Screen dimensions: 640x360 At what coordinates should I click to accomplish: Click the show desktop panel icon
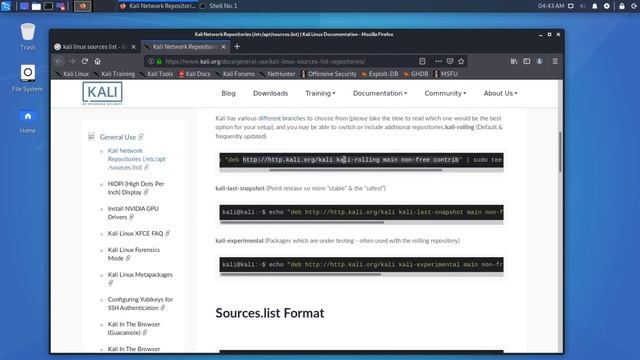click(x=24, y=6)
